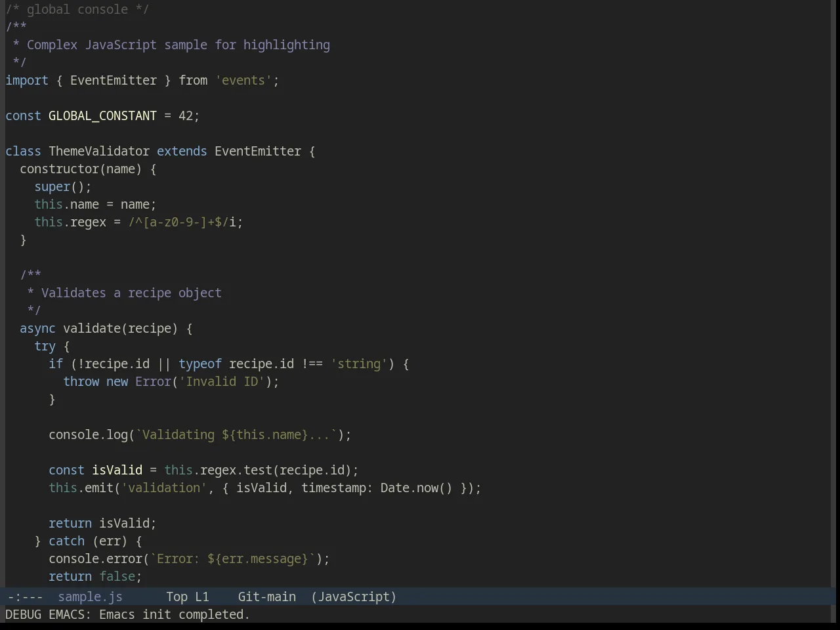Click constructor(name) method declaration
The height and width of the screenshot is (630, 840).
click(81, 169)
